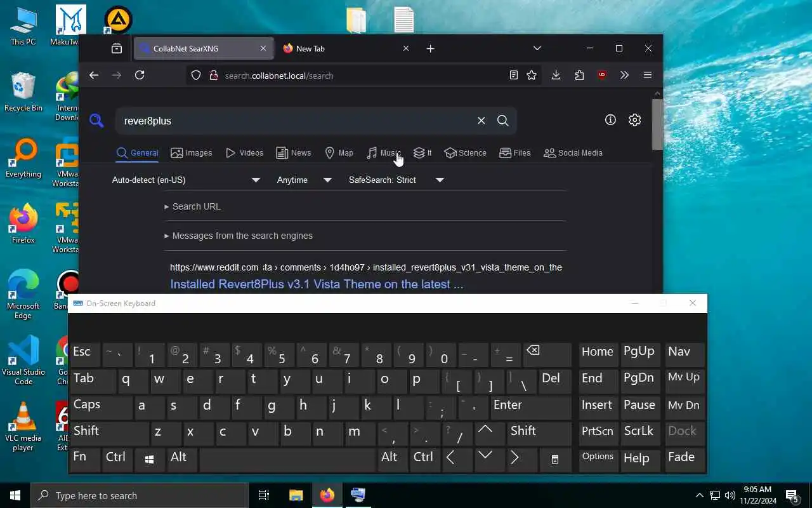This screenshot has width=812, height=508.
Task: Click the PrtScn key on on-screen keyboard
Action: click(x=598, y=434)
